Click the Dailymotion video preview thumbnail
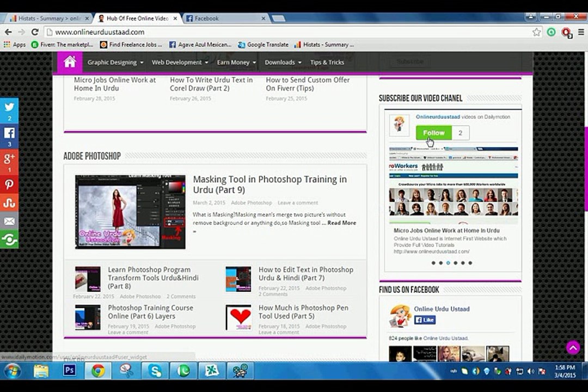The width and height of the screenshot is (588, 392). click(454, 185)
